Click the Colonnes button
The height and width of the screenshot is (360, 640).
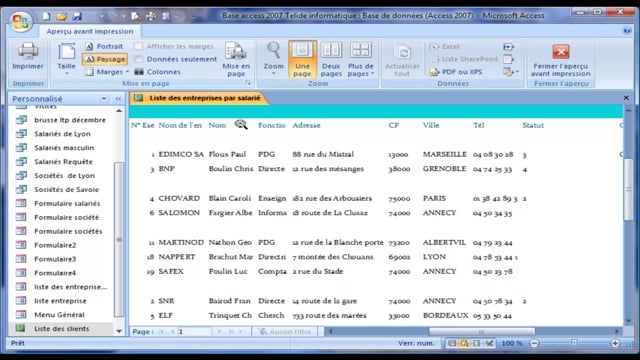click(x=158, y=72)
